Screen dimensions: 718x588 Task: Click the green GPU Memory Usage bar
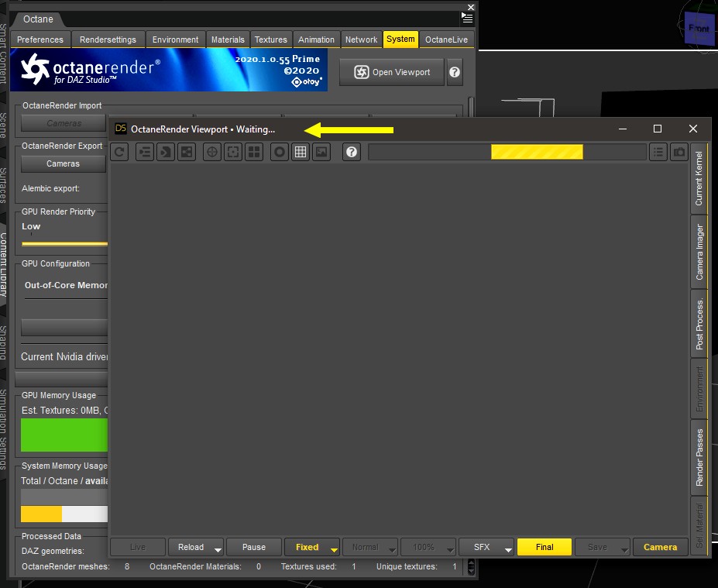coord(64,435)
